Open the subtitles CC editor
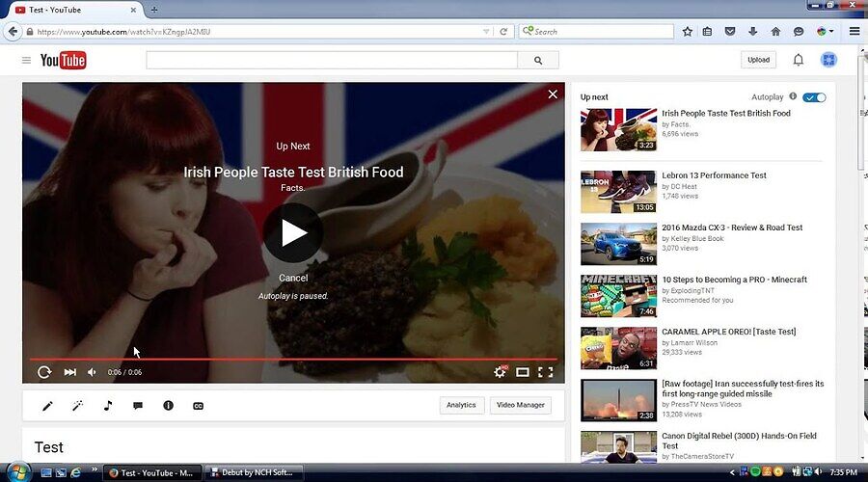 point(199,406)
